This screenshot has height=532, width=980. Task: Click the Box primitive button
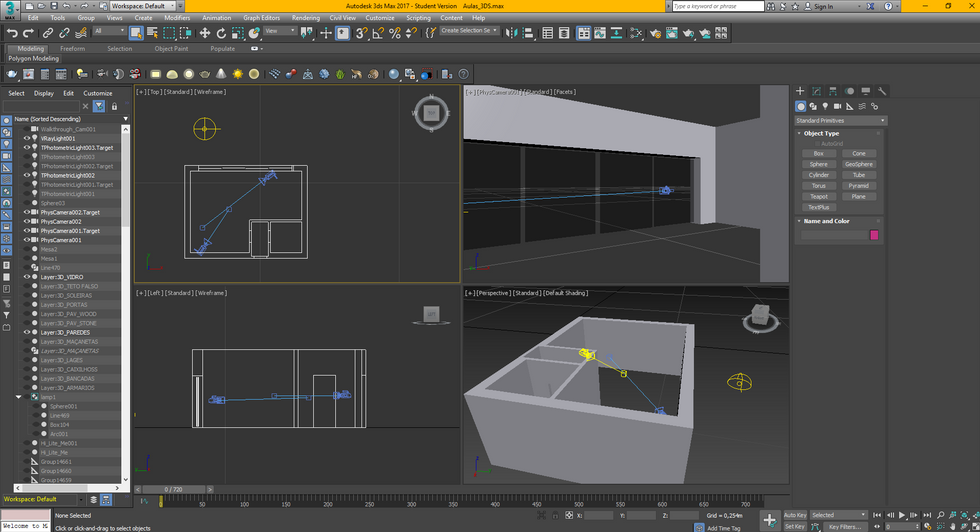coord(818,153)
